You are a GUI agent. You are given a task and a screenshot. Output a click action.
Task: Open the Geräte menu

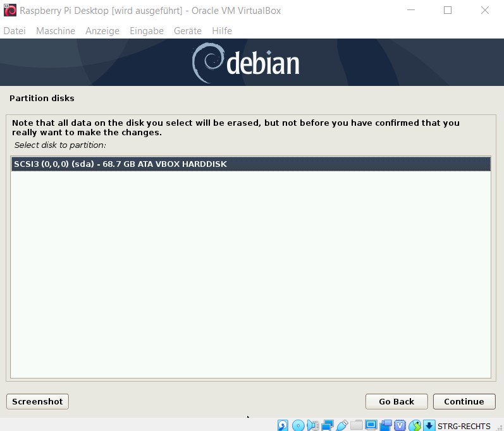click(188, 31)
